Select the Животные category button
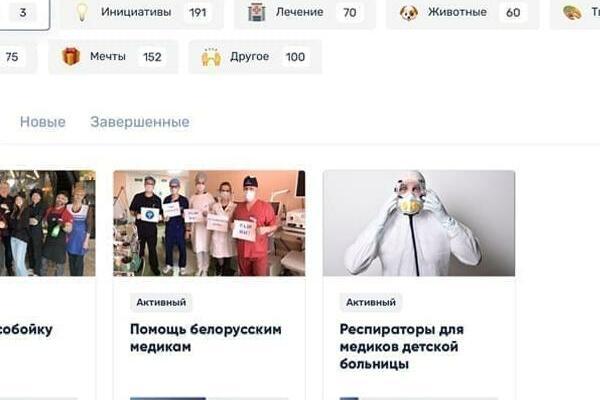This screenshot has height=400, width=600. [463, 13]
